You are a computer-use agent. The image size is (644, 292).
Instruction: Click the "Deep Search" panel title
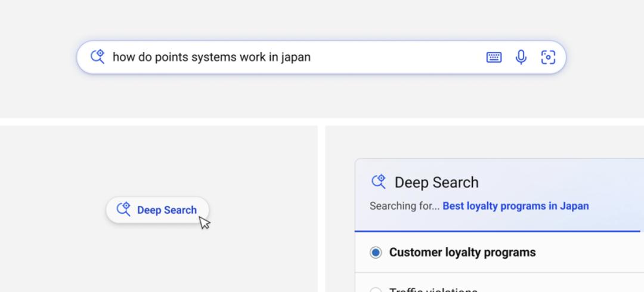436,182
